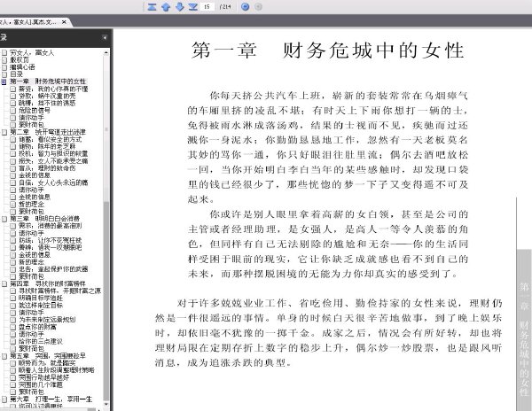Open the '薪资:我的心你真的不懂' bookmark
This screenshot has width=532, height=411.
53,89
